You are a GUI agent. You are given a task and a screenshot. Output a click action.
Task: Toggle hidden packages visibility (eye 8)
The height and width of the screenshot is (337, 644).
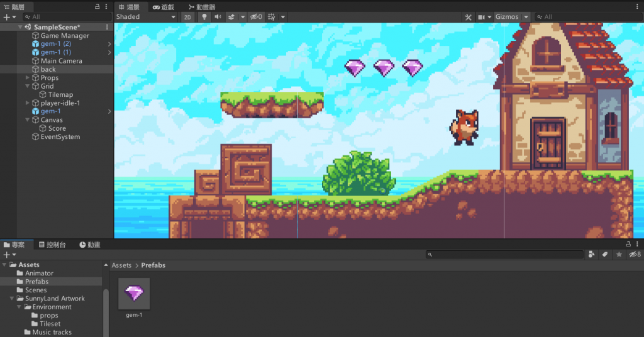point(635,255)
